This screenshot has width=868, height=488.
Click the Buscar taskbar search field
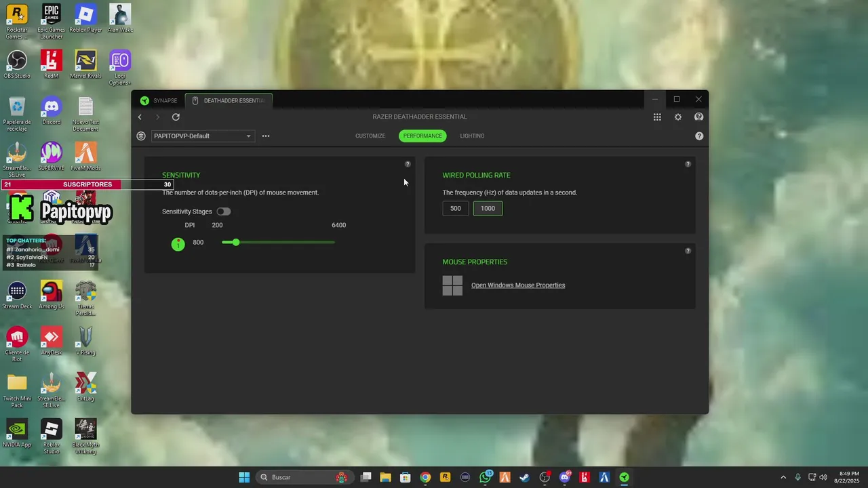click(304, 477)
